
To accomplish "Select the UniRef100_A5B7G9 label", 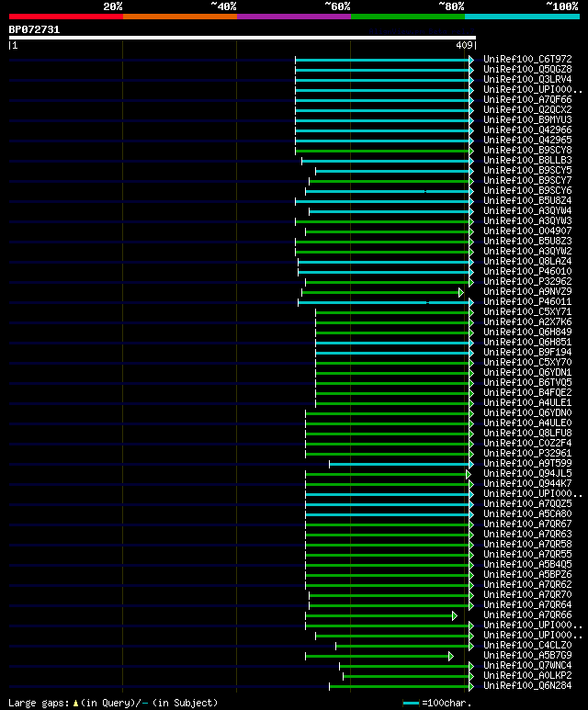I will 527,655.
